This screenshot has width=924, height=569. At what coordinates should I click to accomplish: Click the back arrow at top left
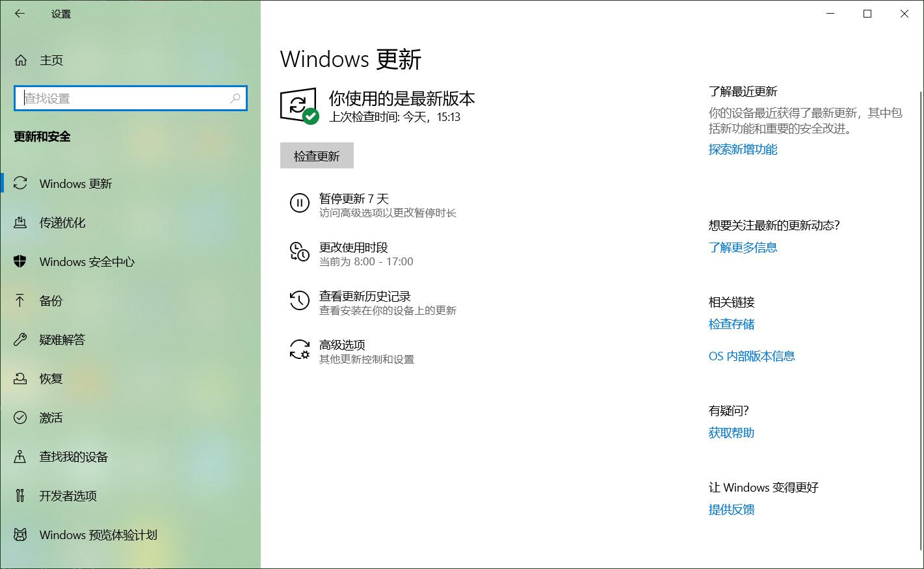[20, 14]
